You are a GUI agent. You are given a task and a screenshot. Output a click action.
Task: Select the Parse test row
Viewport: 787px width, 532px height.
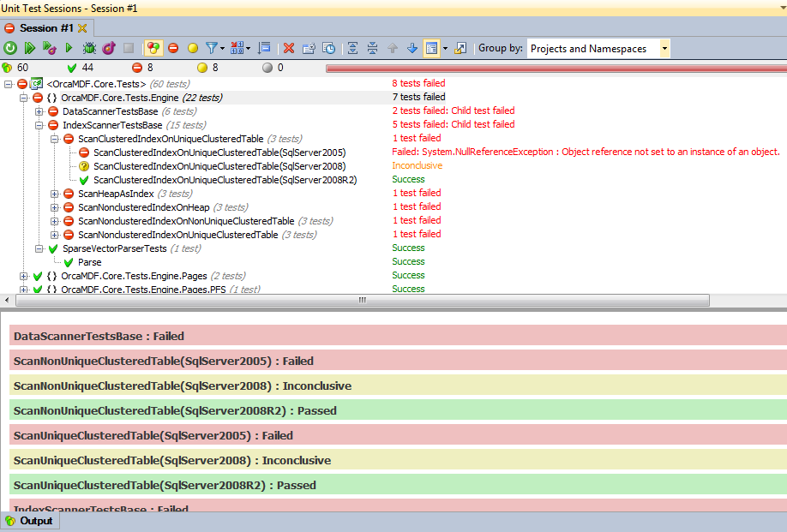coord(89,262)
